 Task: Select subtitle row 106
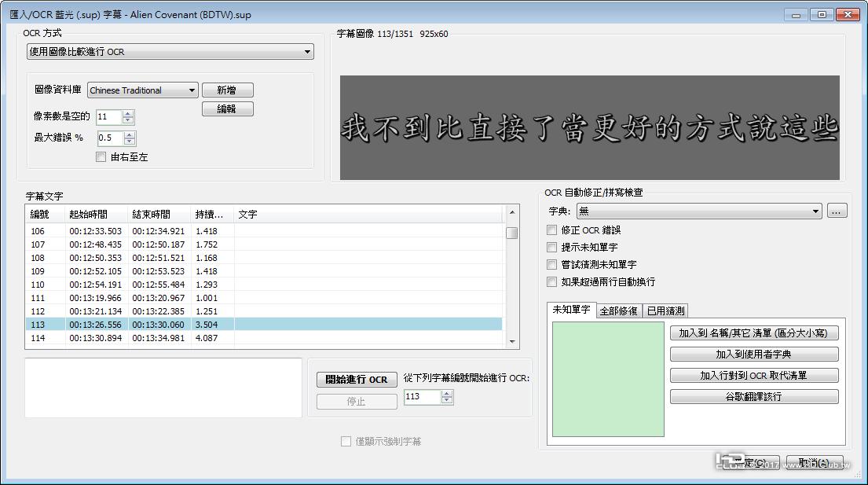264,231
